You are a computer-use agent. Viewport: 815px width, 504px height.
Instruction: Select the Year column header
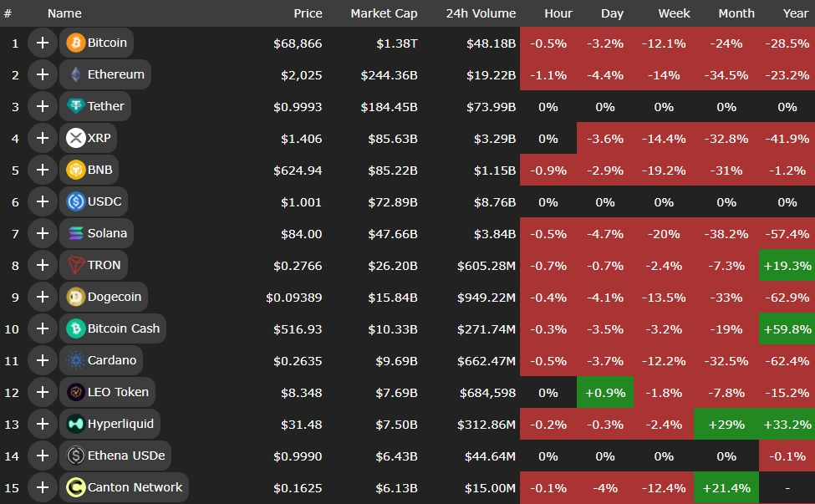coord(795,13)
